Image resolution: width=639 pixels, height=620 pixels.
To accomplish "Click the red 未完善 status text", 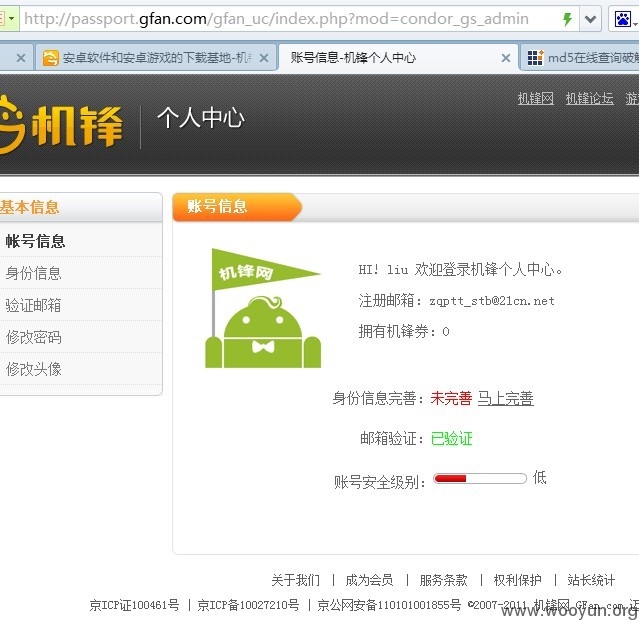I will click(451, 398).
